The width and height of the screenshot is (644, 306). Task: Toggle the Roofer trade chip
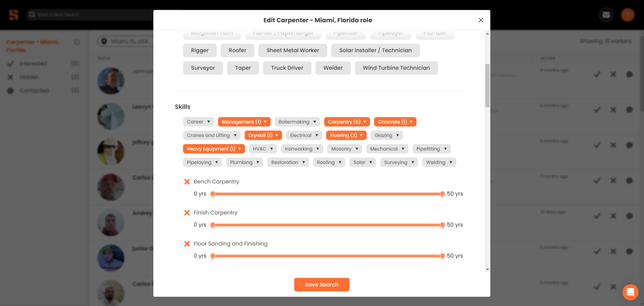tap(237, 50)
